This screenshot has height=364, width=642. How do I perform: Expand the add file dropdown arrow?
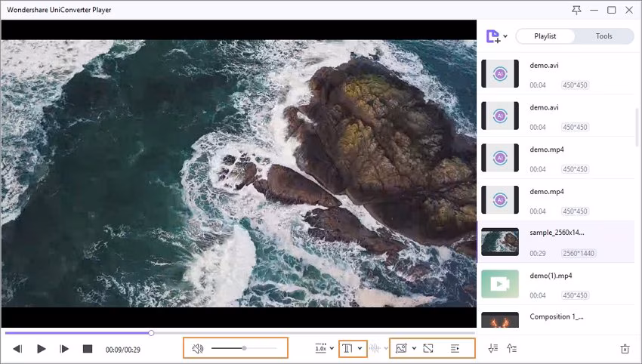click(x=505, y=36)
